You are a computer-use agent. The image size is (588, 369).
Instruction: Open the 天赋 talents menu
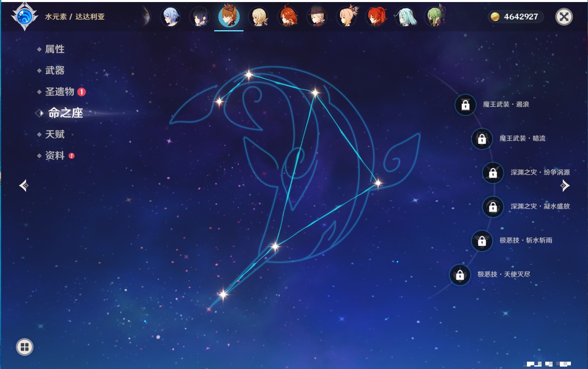(55, 134)
